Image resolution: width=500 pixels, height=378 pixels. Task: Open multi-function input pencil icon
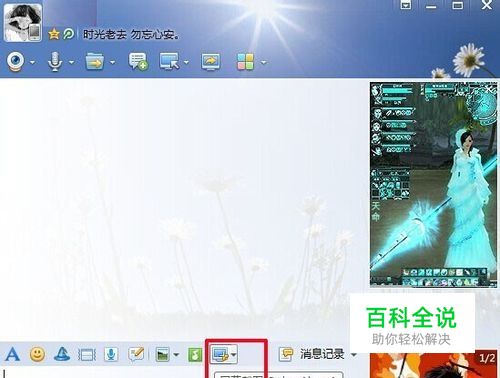click(136, 354)
